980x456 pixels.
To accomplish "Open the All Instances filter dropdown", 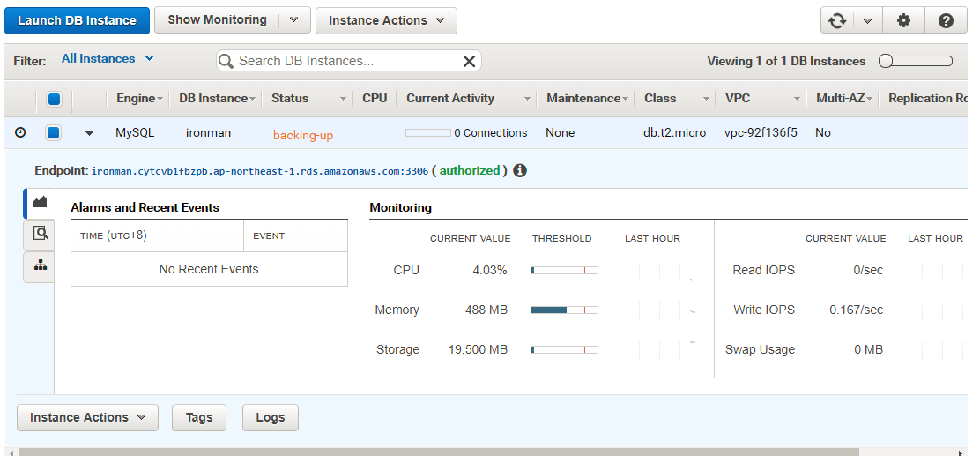I will point(107,59).
